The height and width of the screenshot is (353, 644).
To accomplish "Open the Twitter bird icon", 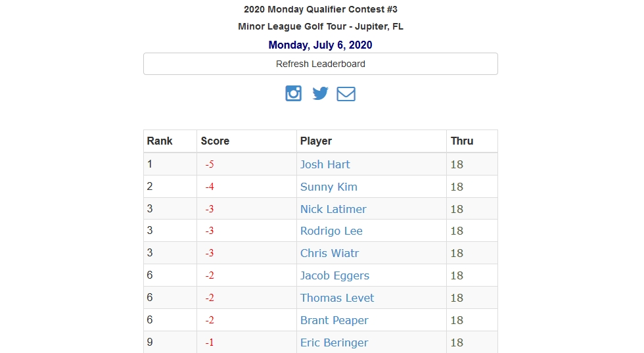I will (320, 93).
